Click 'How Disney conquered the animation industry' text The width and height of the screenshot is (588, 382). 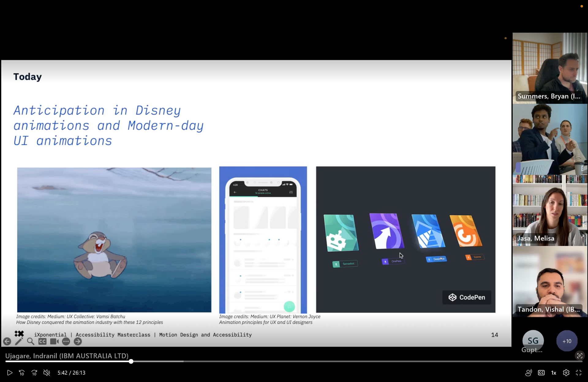pyautogui.click(x=90, y=322)
